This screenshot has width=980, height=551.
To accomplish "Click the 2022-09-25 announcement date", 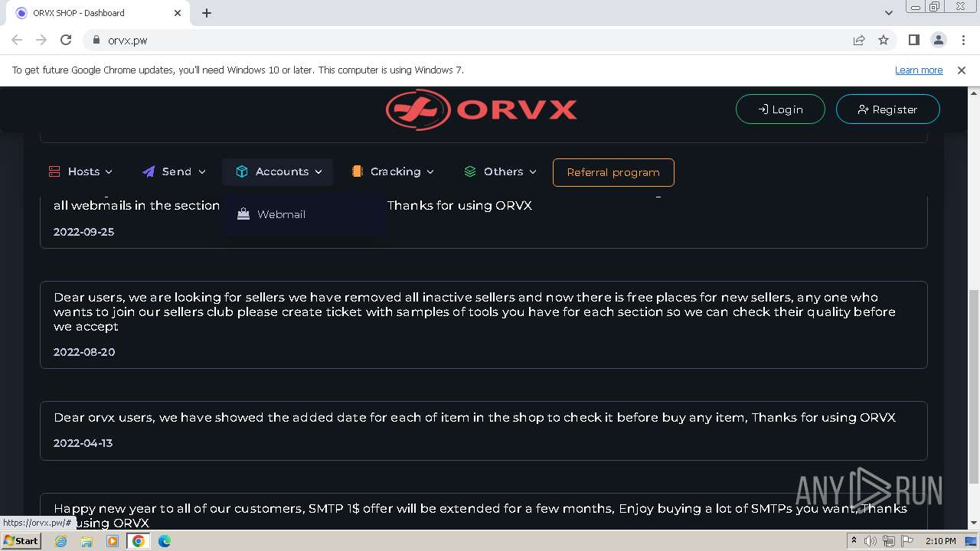I will 84,232.
